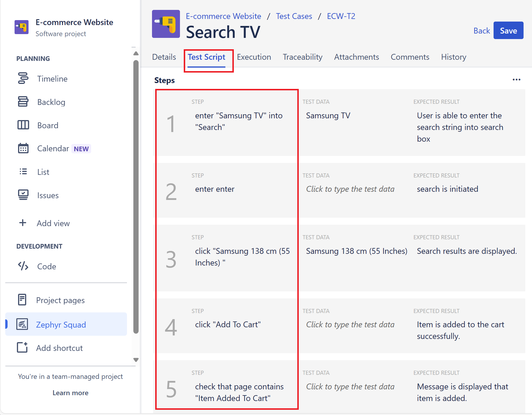
Task: Open the Traceability tab
Action: [x=302, y=57]
